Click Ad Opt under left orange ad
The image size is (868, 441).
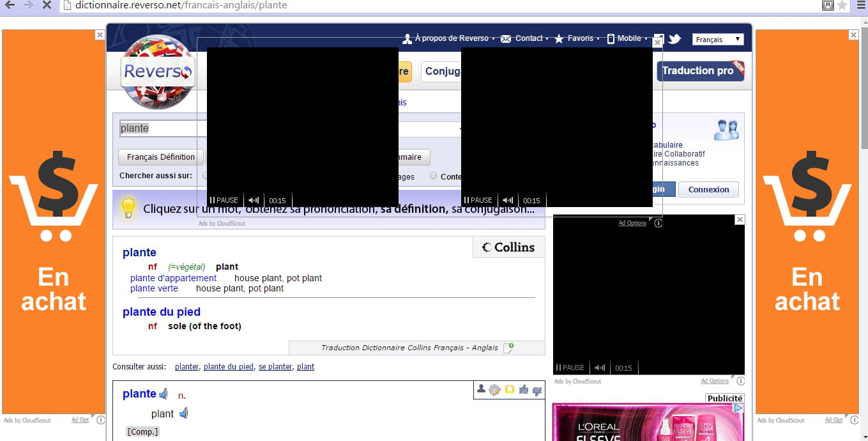(80, 420)
